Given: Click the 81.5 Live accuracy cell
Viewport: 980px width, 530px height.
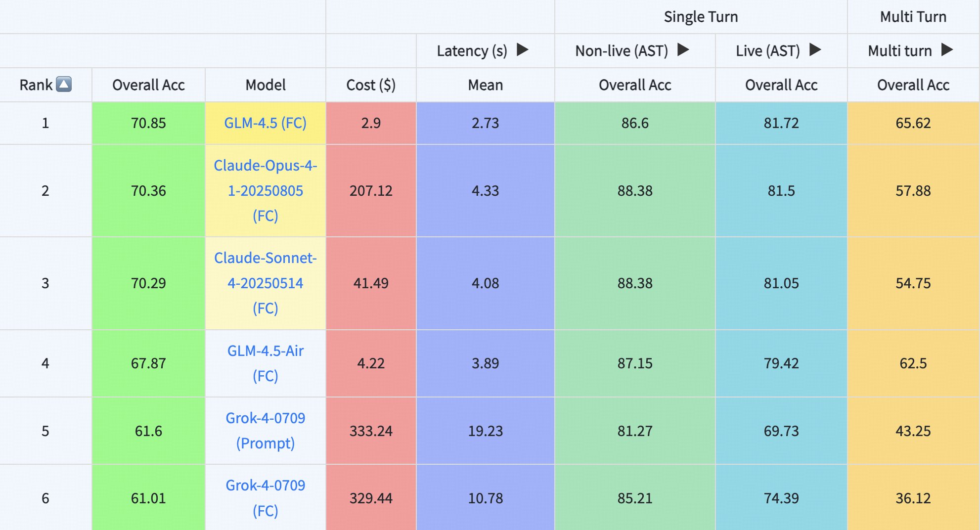Looking at the screenshot, I should coord(781,190).
